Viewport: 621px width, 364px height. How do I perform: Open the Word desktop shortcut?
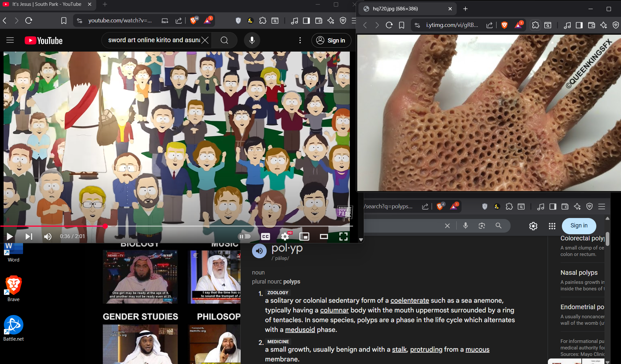pyautogui.click(x=13, y=253)
